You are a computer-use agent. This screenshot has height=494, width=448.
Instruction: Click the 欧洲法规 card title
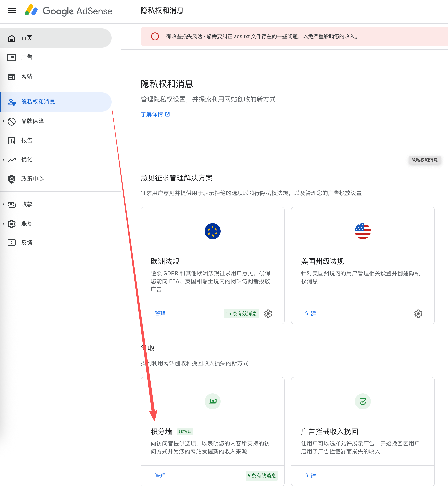165,261
